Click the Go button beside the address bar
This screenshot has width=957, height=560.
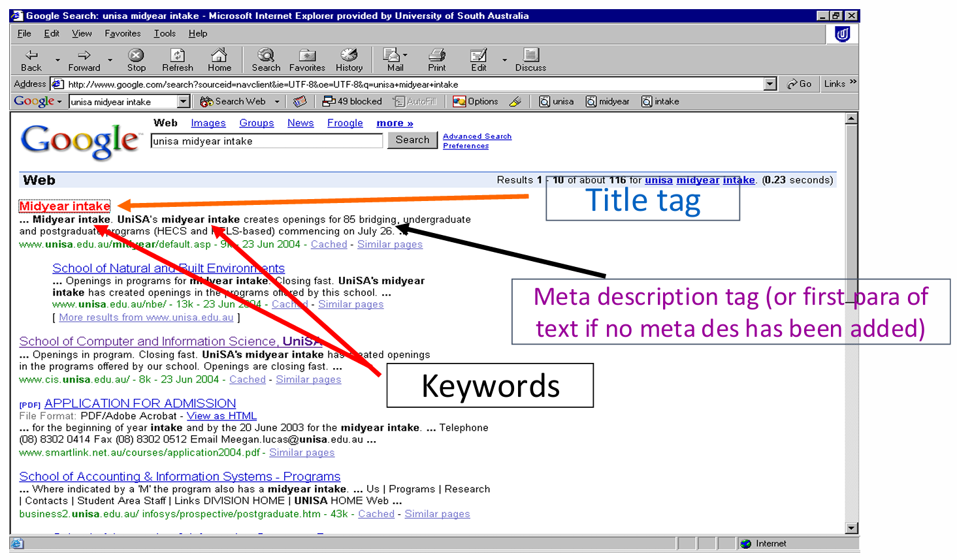pyautogui.click(x=799, y=84)
